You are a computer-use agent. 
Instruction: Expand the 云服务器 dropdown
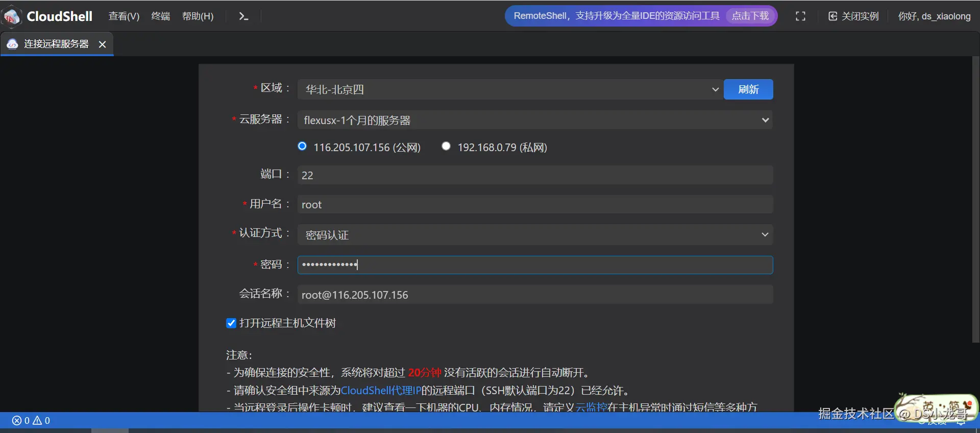pos(535,120)
